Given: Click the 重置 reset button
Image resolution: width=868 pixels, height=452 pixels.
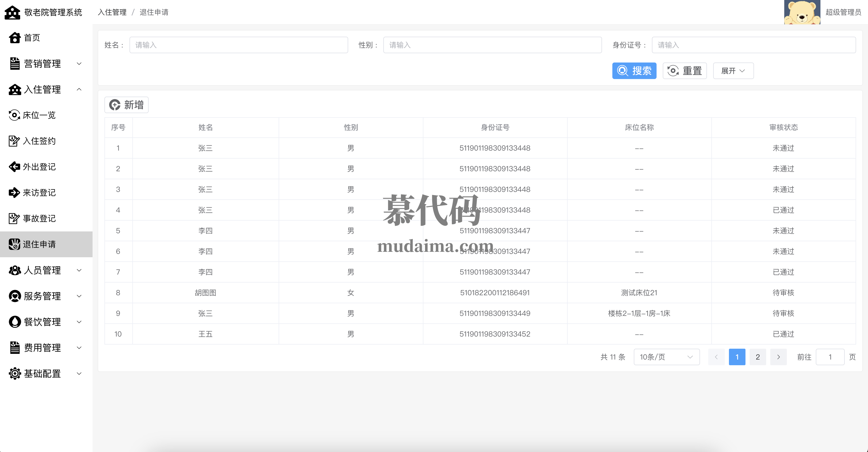Looking at the screenshot, I should click(x=684, y=71).
